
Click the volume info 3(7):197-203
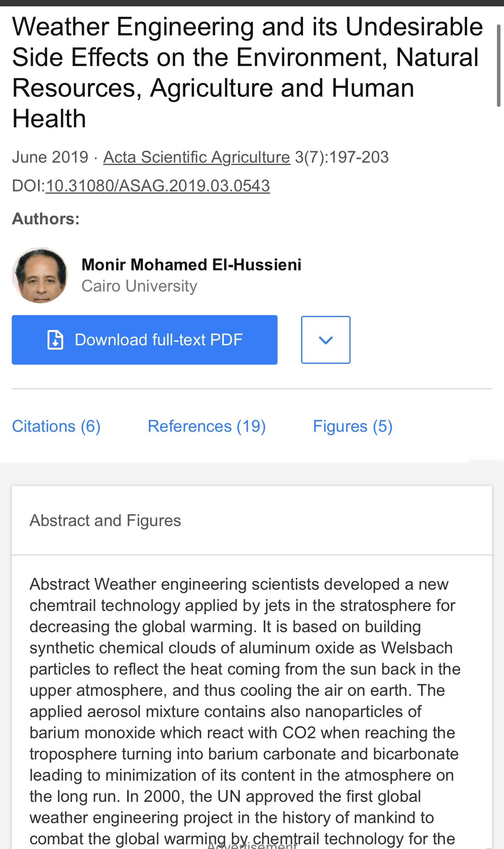(341, 157)
